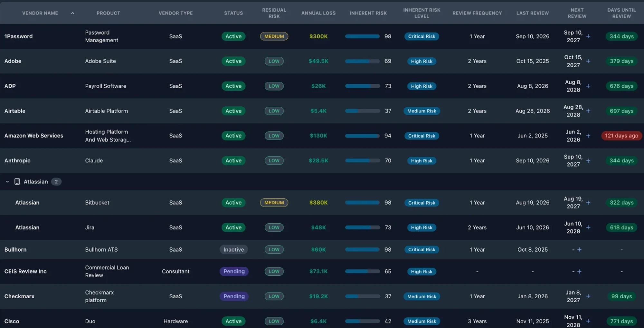Toggle the sort arrow beside Vendor Name
The image size is (644, 328).
(72, 13)
